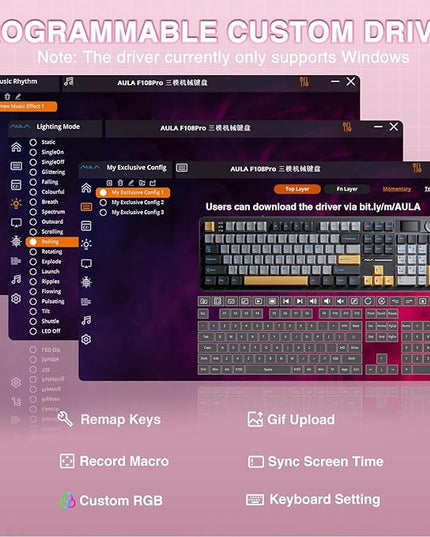Click Home icon in Lighting Mode window sidebar
This screenshot has width=430, height=537.
pos(16,147)
